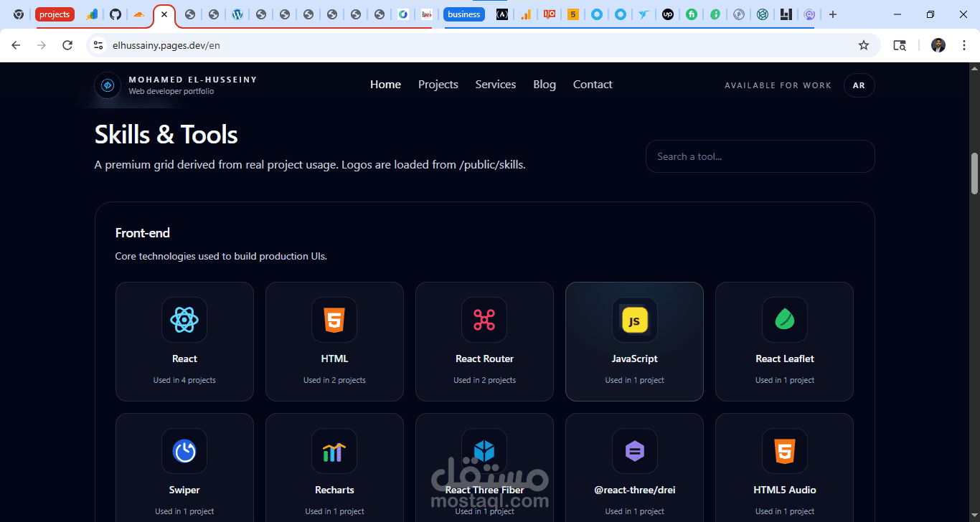This screenshot has height=522, width=980.
Task: Click the HTML5 Audio shield icon
Action: [784, 451]
